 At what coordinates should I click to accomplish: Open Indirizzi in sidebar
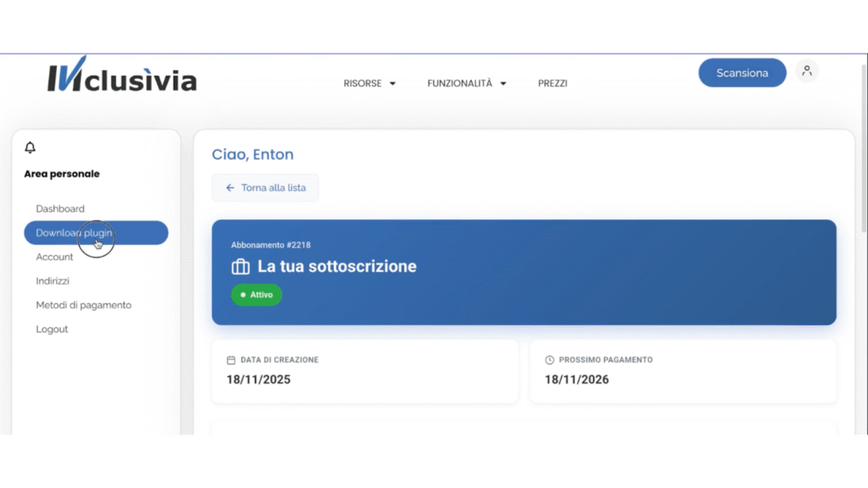pos(53,280)
